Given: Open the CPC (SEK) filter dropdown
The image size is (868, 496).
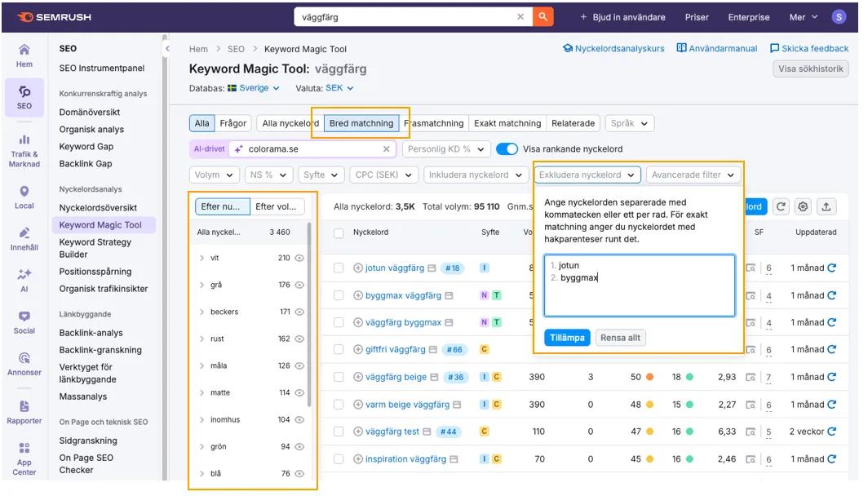Looking at the screenshot, I should pyautogui.click(x=383, y=175).
